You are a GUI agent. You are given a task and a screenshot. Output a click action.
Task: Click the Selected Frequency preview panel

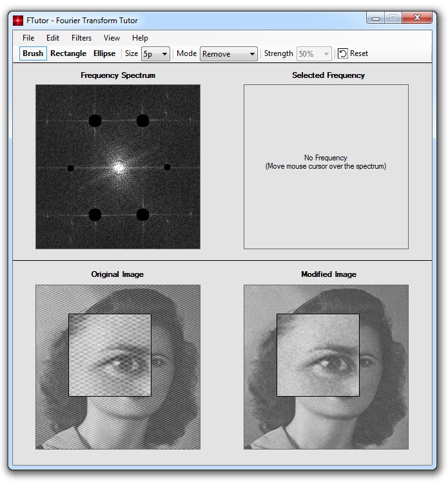pyautogui.click(x=326, y=167)
